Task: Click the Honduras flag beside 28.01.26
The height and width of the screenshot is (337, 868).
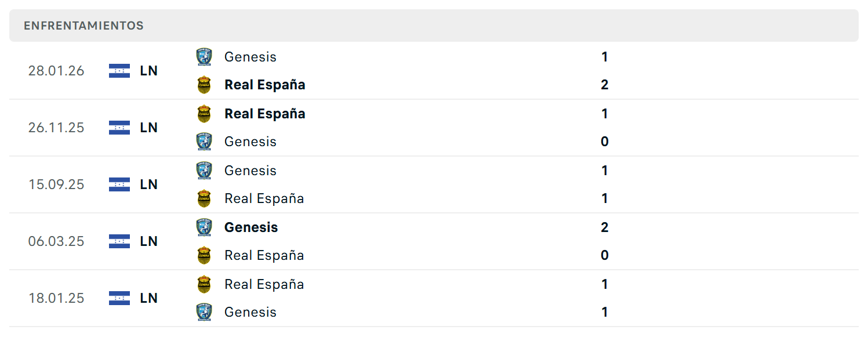Action: [119, 71]
